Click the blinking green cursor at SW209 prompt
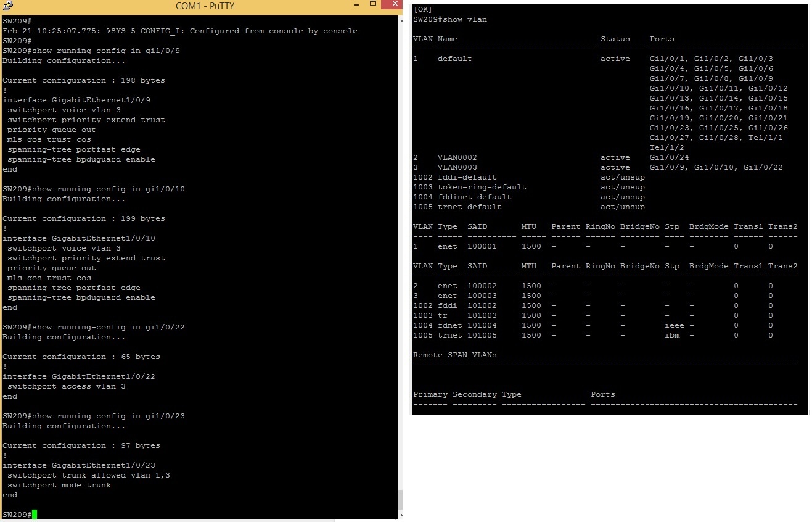The width and height of the screenshot is (812, 522). click(x=35, y=513)
